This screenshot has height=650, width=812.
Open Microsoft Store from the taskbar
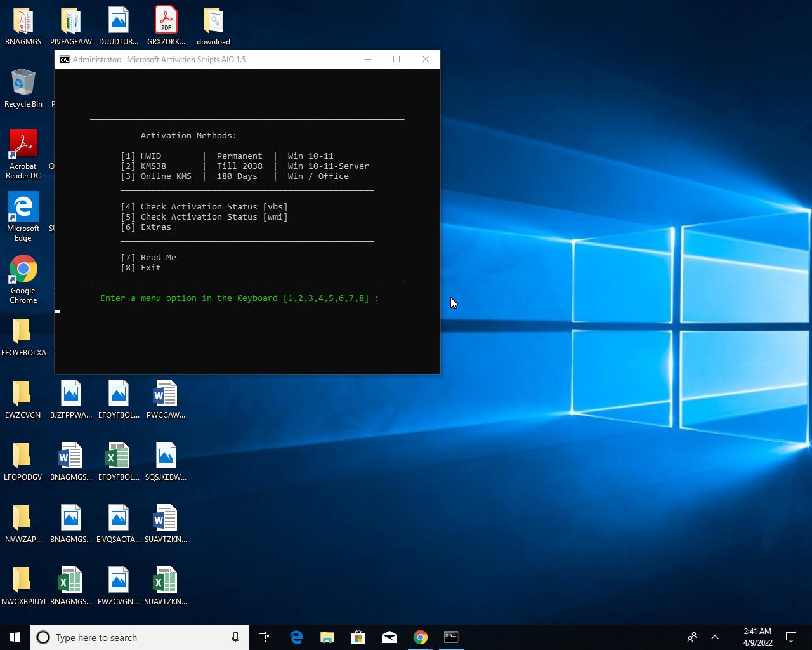point(358,637)
